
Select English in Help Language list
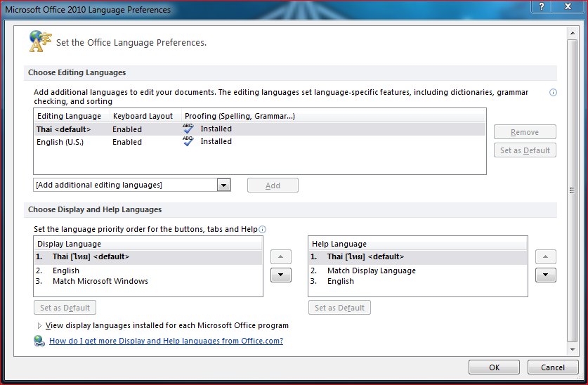[x=418, y=281]
